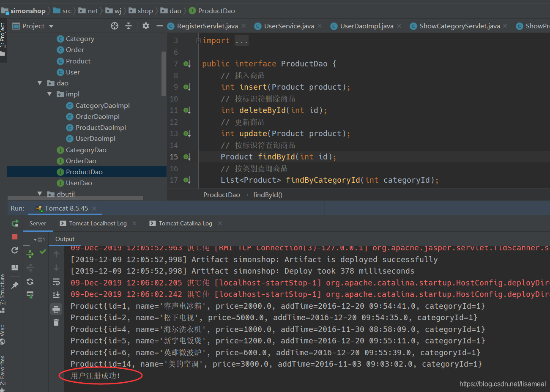Open the Web tool window button
This screenshot has height=392, width=550.
pyautogui.click(x=3, y=334)
